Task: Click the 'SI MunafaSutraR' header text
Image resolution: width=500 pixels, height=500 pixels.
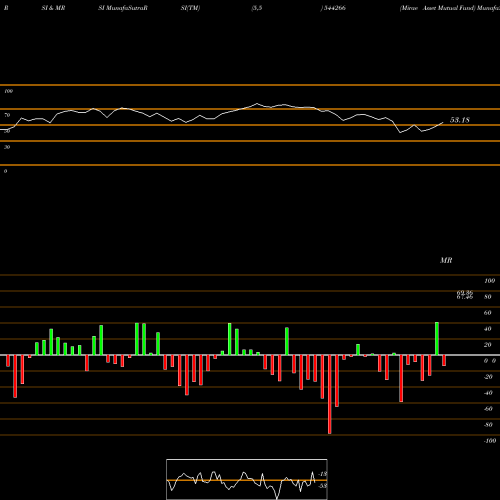Action: tap(123, 8)
